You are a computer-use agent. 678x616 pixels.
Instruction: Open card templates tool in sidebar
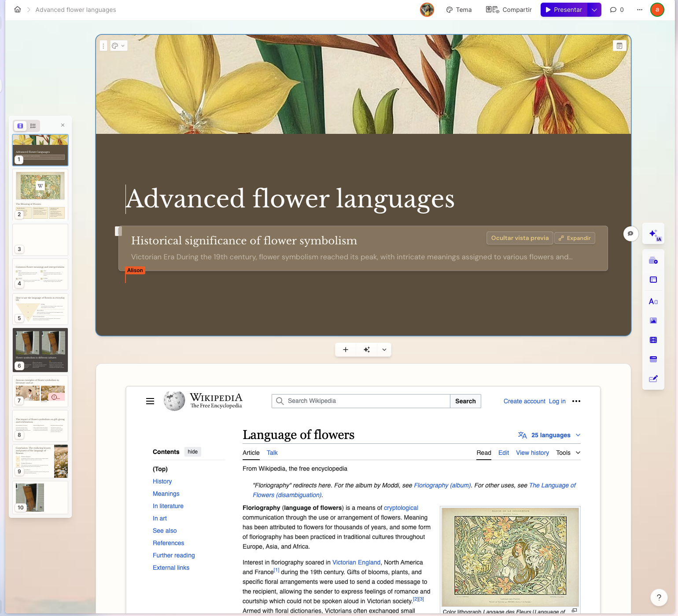(x=653, y=261)
